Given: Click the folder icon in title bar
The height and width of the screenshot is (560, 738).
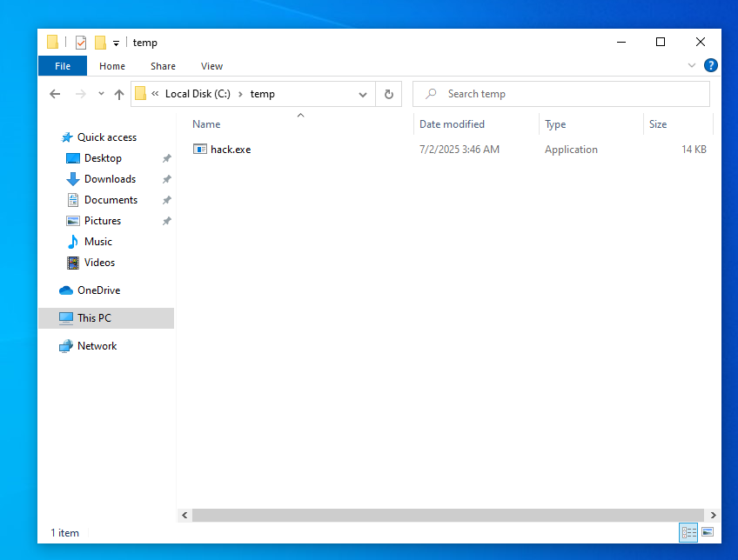Looking at the screenshot, I should 53,42.
